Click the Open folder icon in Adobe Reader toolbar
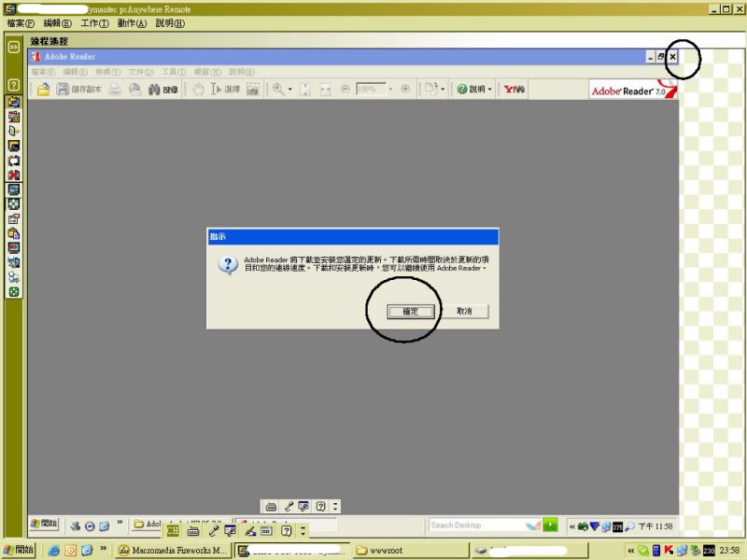 pos(43,89)
